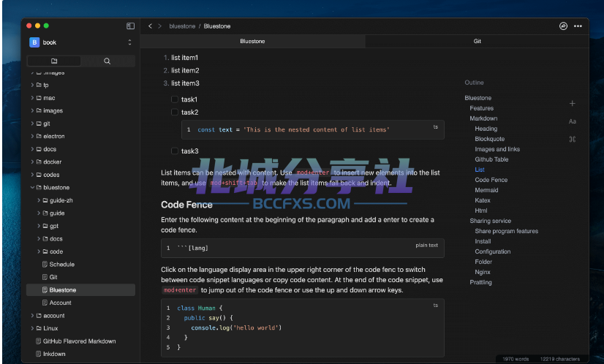
Task: Open the sidebar search icon
Action: (x=107, y=61)
